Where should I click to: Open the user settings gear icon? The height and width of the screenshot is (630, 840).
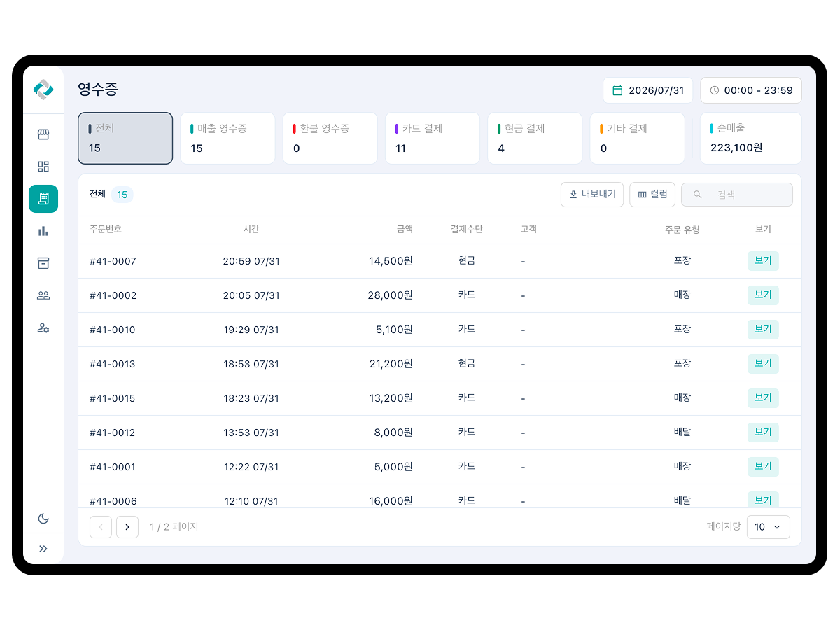click(x=43, y=328)
